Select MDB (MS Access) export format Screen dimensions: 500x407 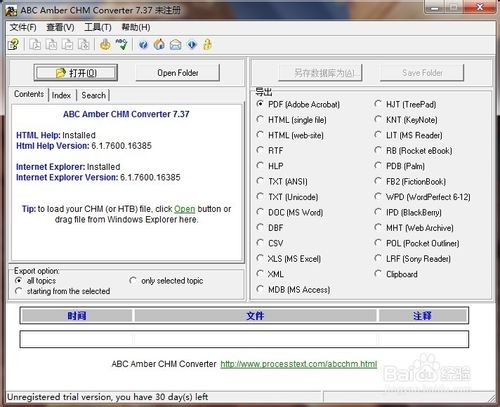click(x=293, y=289)
